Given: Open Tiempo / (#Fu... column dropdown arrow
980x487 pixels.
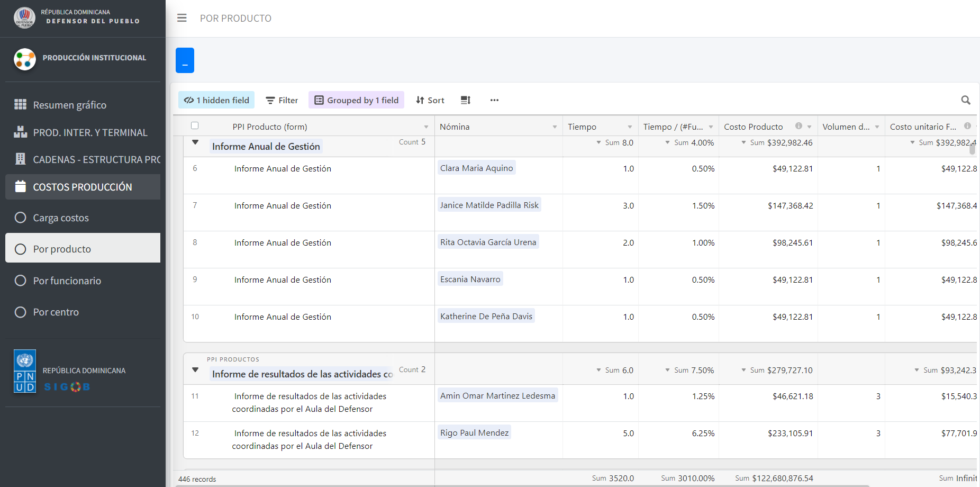Looking at the screenshot, I should [x=711, y=127].
